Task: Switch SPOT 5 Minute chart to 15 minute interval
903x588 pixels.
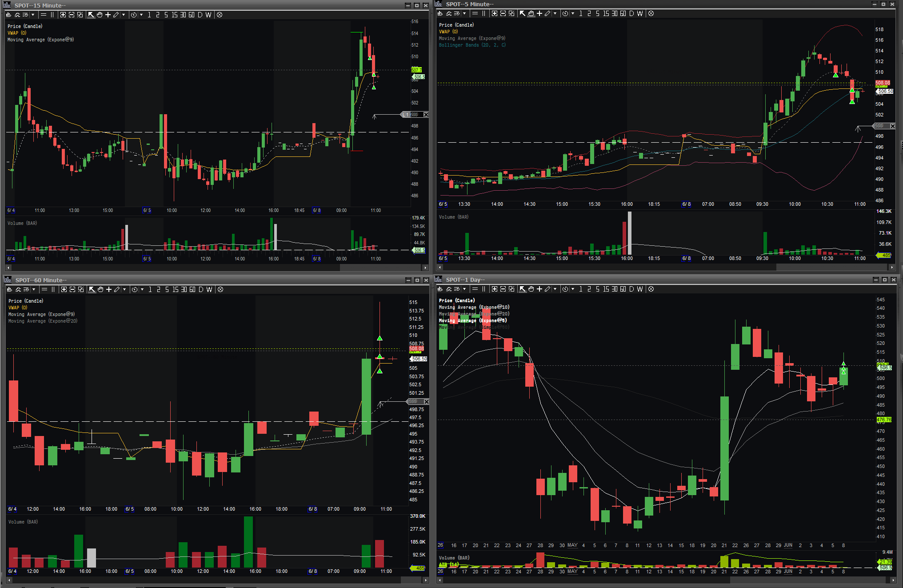Action: pos(606,13)
